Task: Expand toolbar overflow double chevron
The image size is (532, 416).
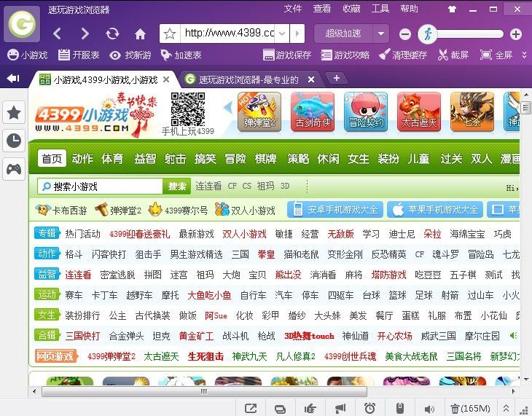Action: click(x=524, y=55)
